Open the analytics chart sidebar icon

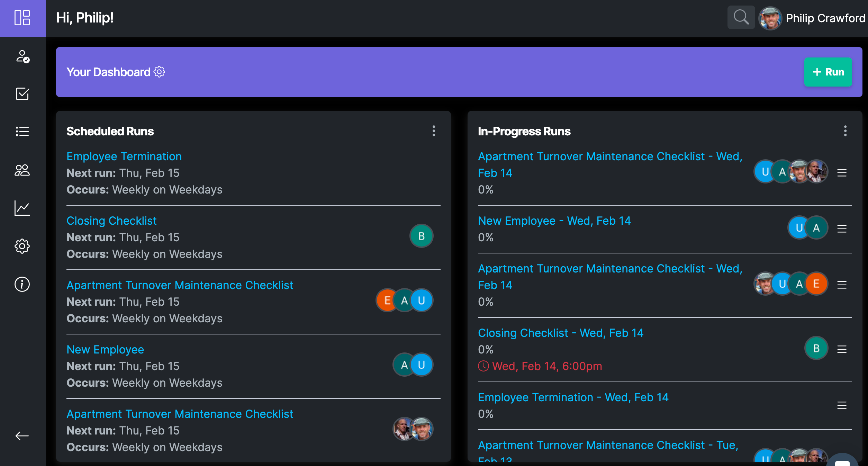[x=22, y=208]
